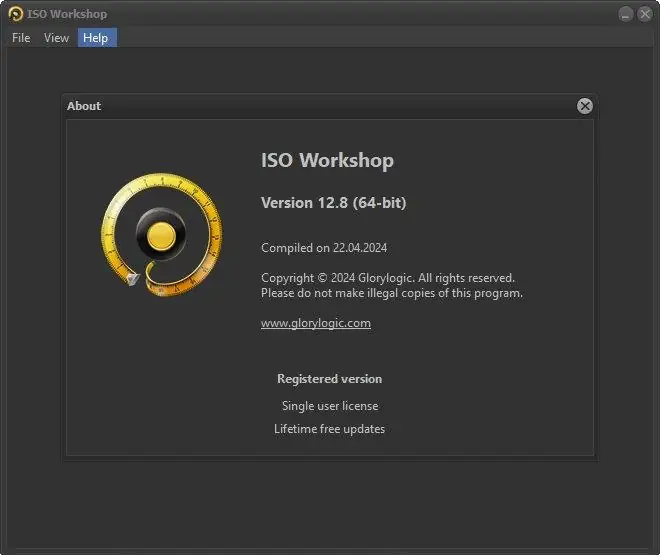Click the 'Lifetime free updates' text
The width and height of the screenshot is (660, 555).
330,429
